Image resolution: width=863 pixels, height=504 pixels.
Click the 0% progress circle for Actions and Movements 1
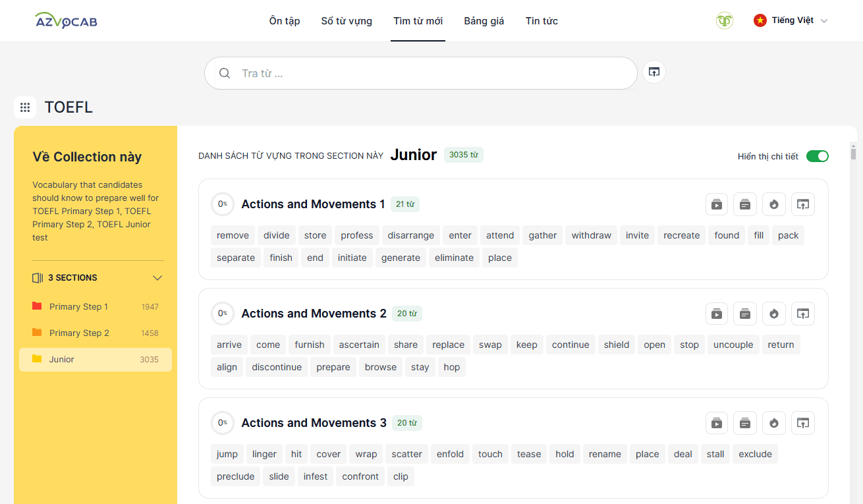click(x=223, y=204)
